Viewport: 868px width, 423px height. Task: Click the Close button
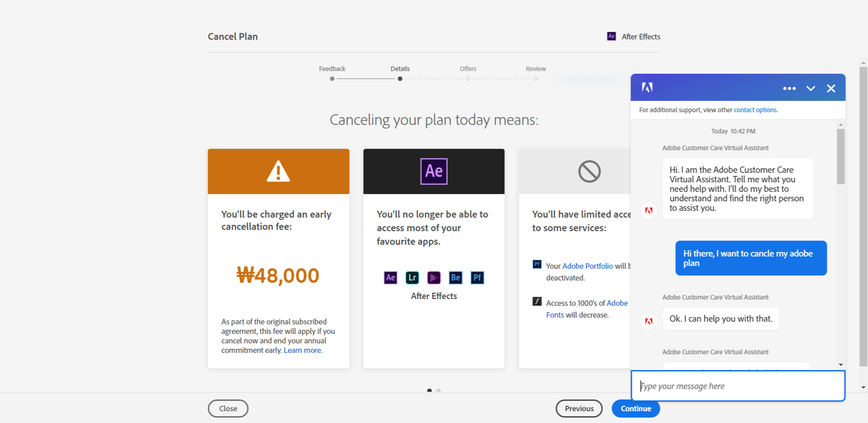pyautogui.click(x=228, y=409)
